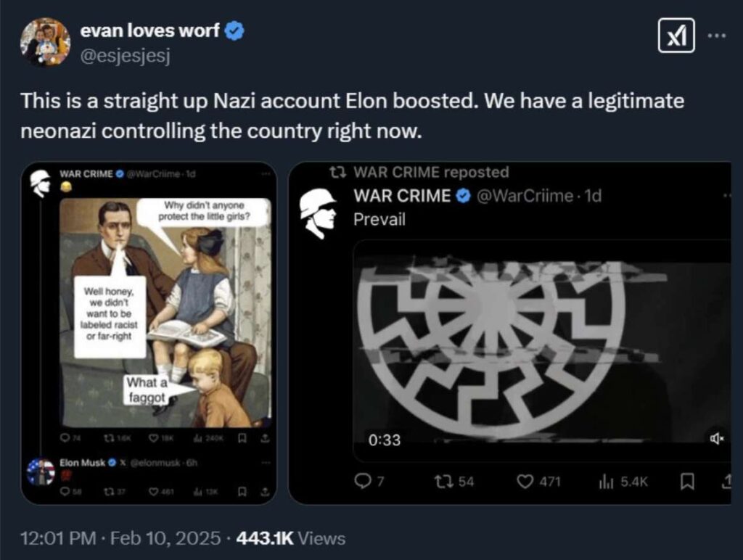Viewport: 743px width, 560px height.
Task: Open three-dot menu on Elon Musk's reply
Action: 265,463
